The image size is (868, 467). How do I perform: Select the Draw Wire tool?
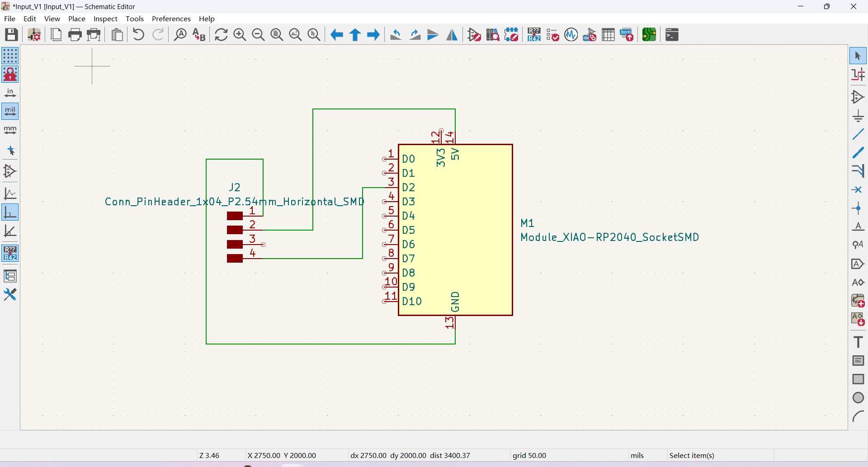(858, 134)
